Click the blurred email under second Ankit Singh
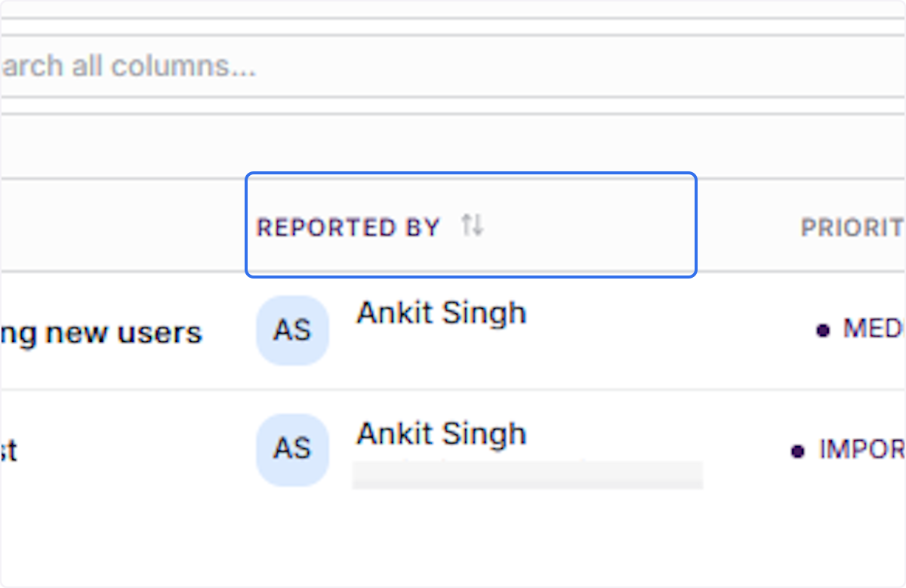Viewport: 906px width, 588px height. point(528,474)
